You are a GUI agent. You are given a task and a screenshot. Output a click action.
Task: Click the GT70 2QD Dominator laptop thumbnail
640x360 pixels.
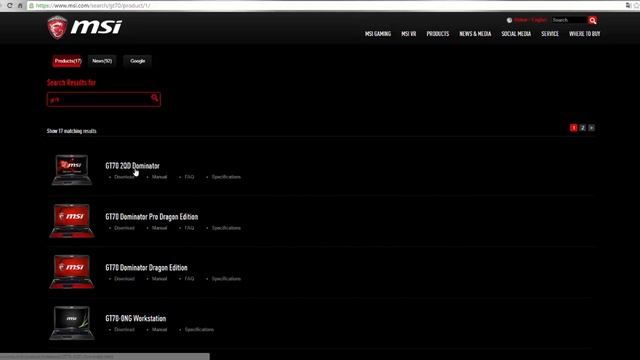coord(71,169)
